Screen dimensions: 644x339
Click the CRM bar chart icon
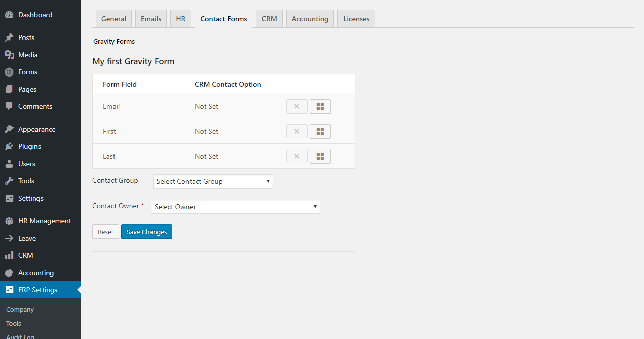9,255
